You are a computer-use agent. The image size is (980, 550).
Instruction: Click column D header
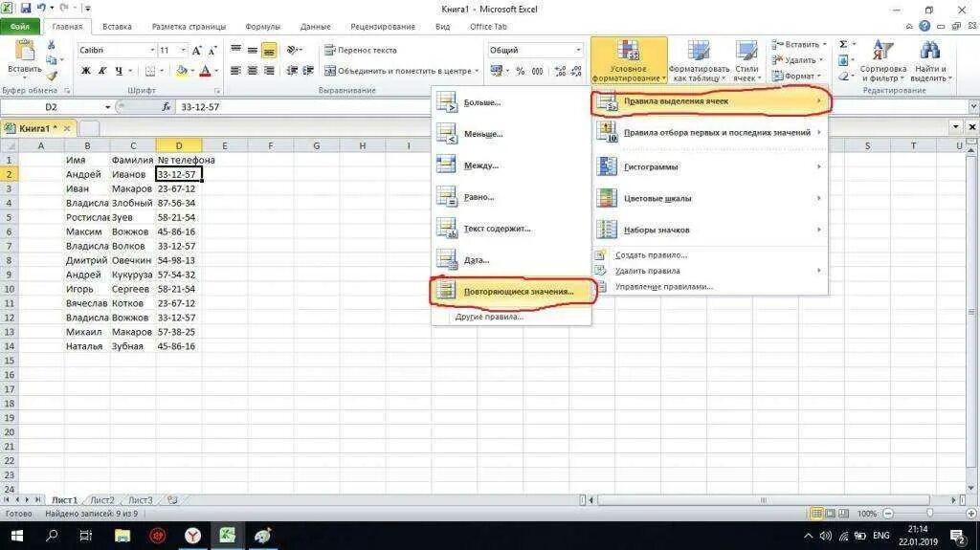[179, 145]
